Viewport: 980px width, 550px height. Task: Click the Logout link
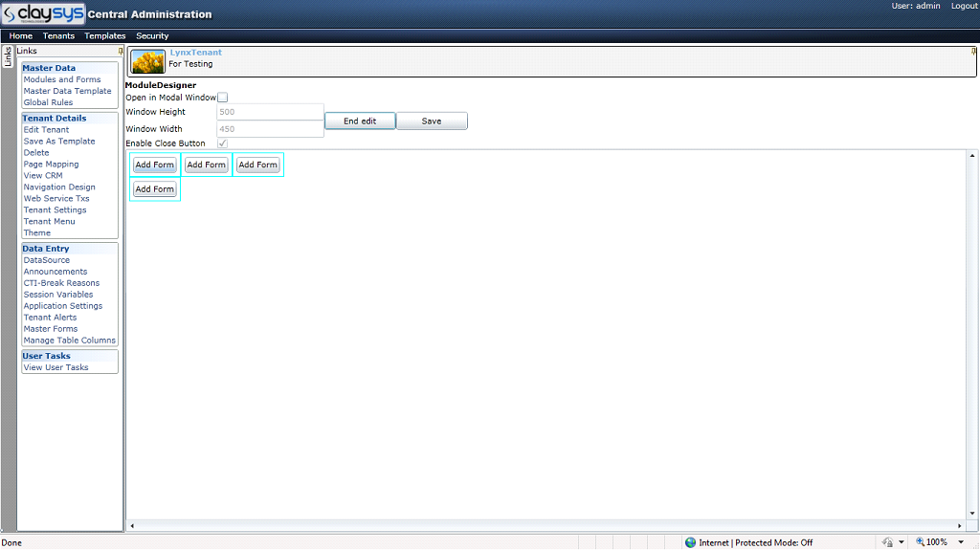[965, 6]
